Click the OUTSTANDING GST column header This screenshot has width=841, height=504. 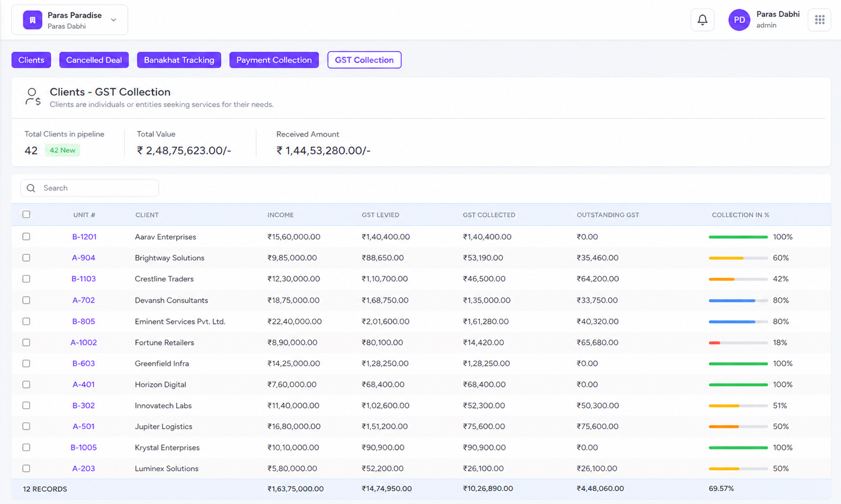pos(608,215)
